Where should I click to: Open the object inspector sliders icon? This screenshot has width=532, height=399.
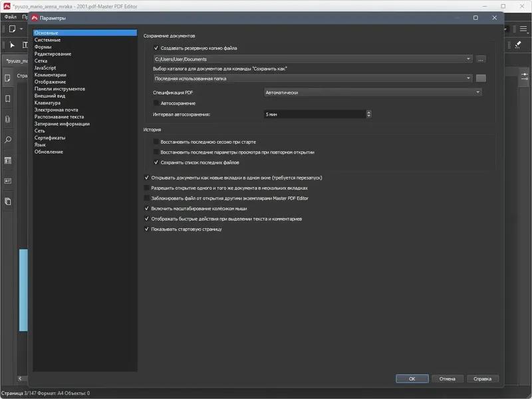coord(525,76)
